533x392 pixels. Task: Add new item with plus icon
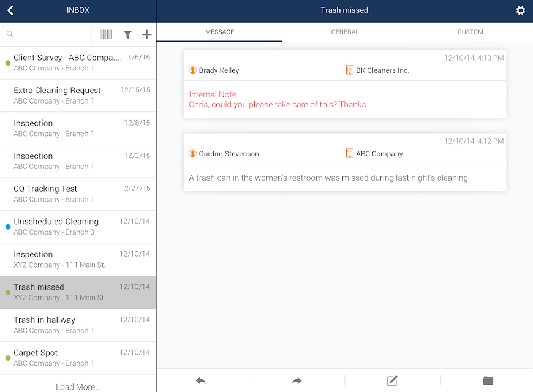click(x=146, y=34)
